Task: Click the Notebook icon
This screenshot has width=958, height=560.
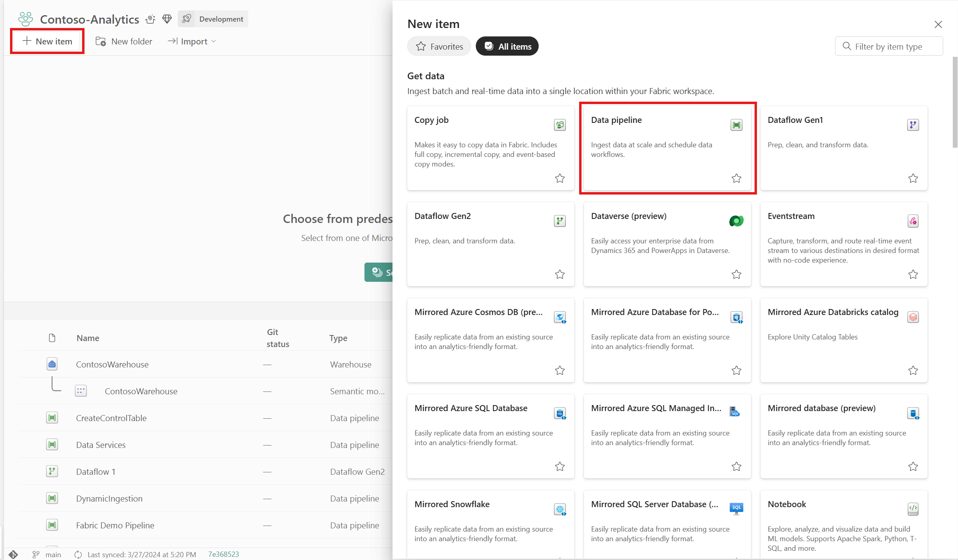Action: 913,509
